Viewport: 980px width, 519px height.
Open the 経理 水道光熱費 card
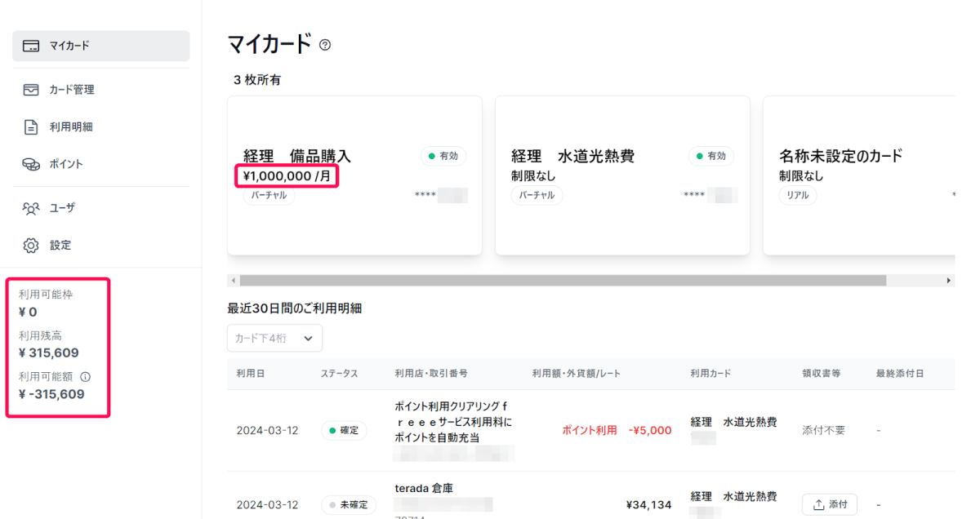coord(622,175)
